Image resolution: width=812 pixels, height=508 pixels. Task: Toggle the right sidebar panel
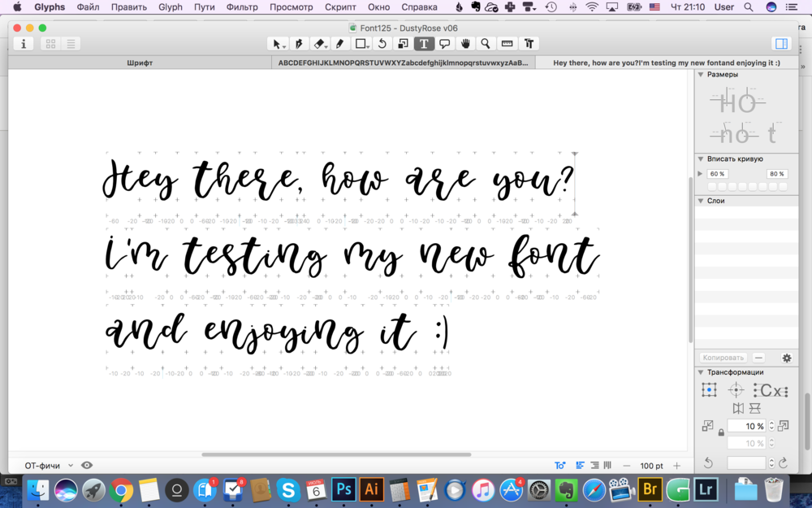pos(781,44)
